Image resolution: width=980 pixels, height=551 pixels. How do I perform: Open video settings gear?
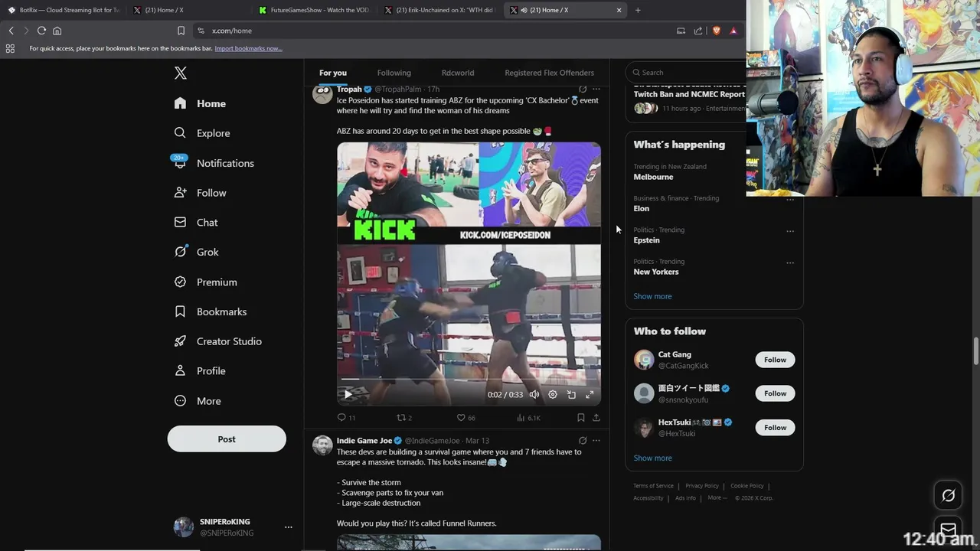click(x=553, y=395)
